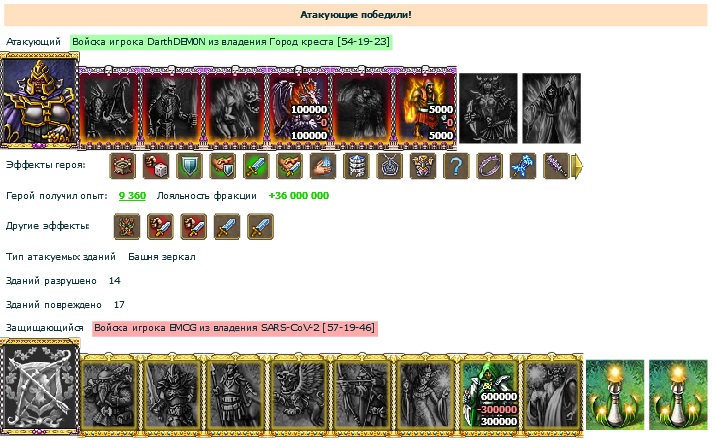This screenshot has height=440, width=713.
Task: Click the glowing hand effect icon
Action: pyautogui.click(x=323, y=165)
